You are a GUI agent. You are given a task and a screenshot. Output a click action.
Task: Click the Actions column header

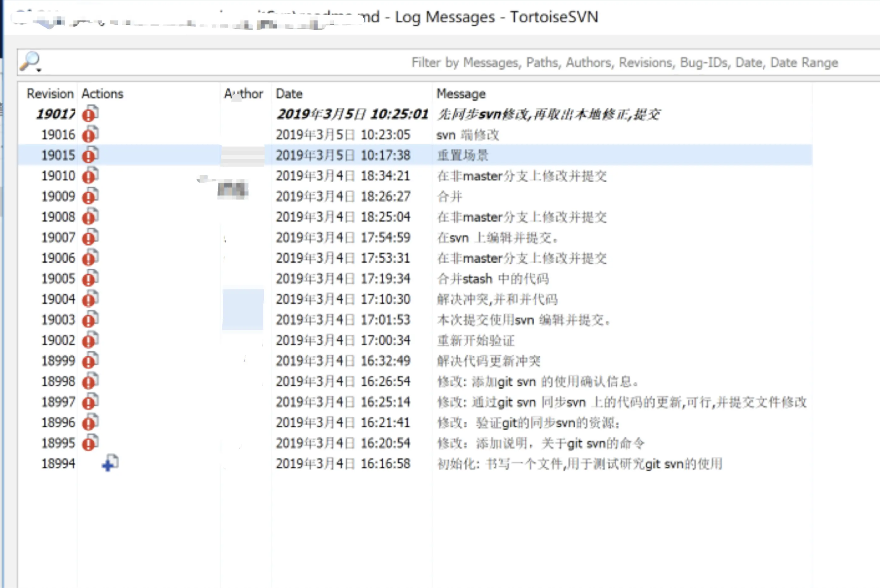(x=103, y=94)
